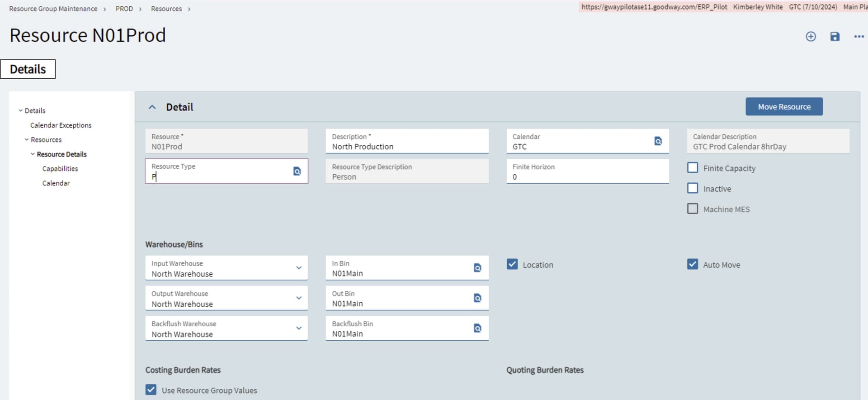The width and height of the screenshot is (868, 400).
Task: Tick the Inactive checkbox
Action: click(x=693, y=188)
